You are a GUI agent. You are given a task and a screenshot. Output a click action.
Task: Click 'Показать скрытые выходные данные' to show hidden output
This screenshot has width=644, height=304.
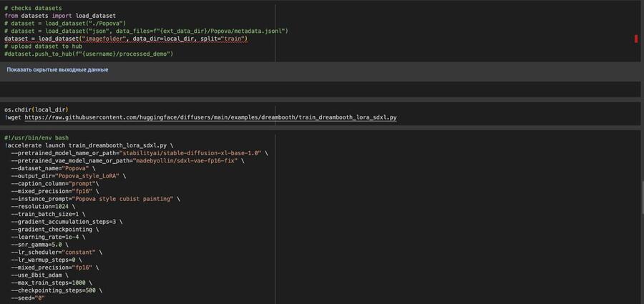[57, 70]
